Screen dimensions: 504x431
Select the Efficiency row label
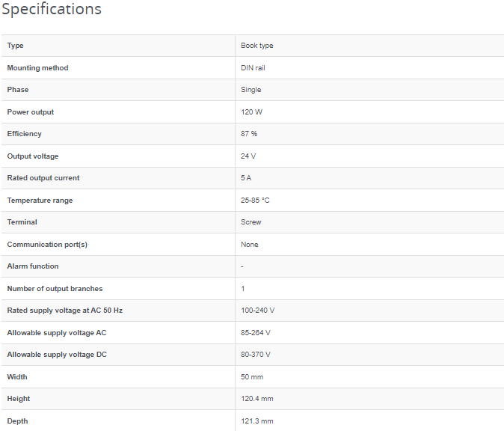(24, 134)
